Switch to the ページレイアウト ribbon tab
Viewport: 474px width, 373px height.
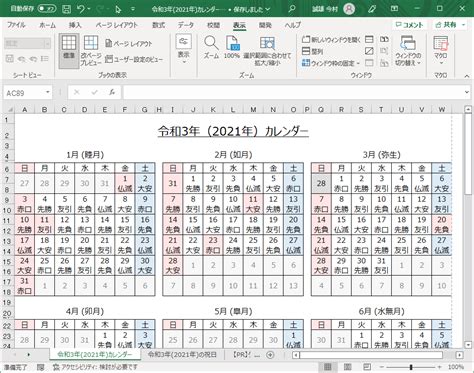point(117,25)
